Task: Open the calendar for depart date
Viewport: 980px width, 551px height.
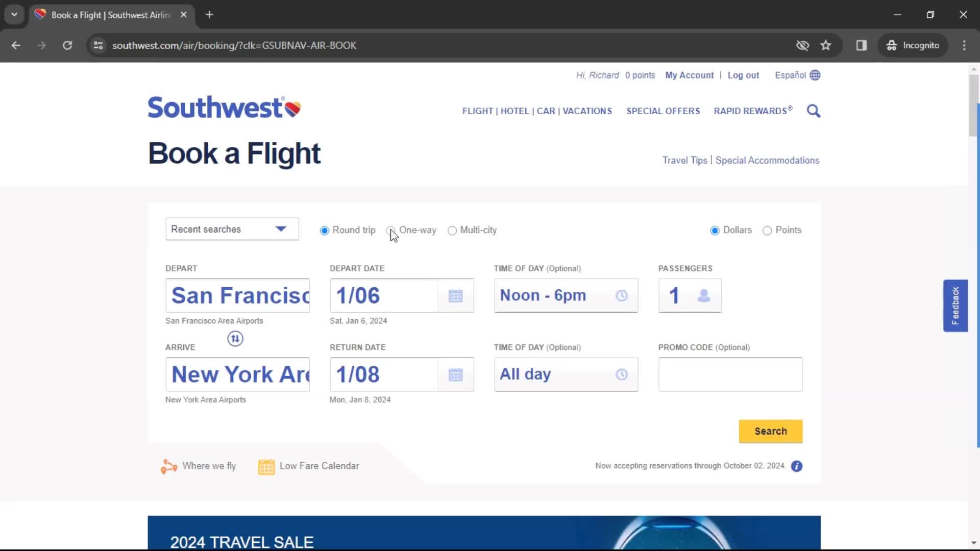Action: [456, 295]
